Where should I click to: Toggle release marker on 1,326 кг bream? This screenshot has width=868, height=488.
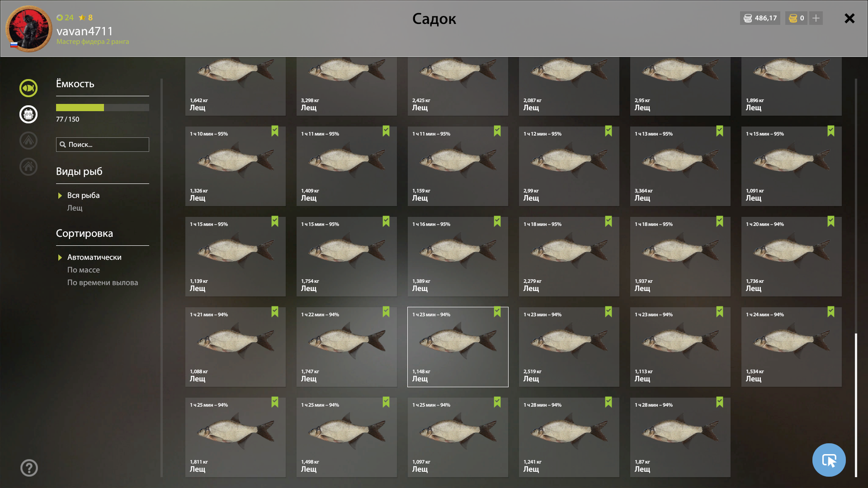click(275, 131)
